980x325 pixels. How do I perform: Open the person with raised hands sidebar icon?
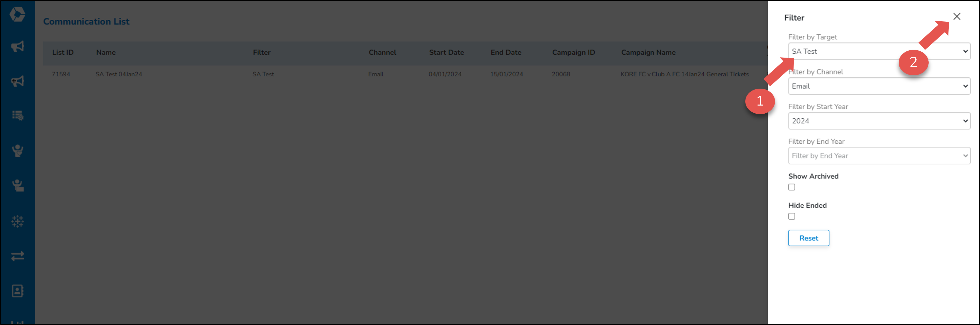17,151
